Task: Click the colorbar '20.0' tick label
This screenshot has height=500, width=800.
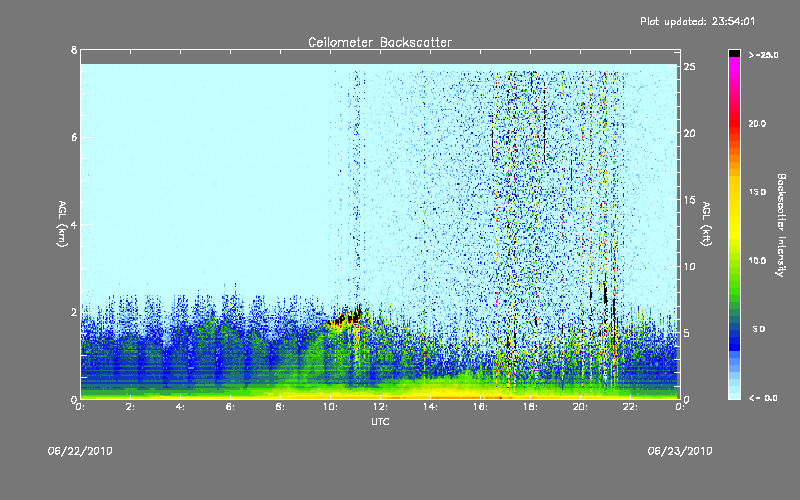Action: (757, 124)
